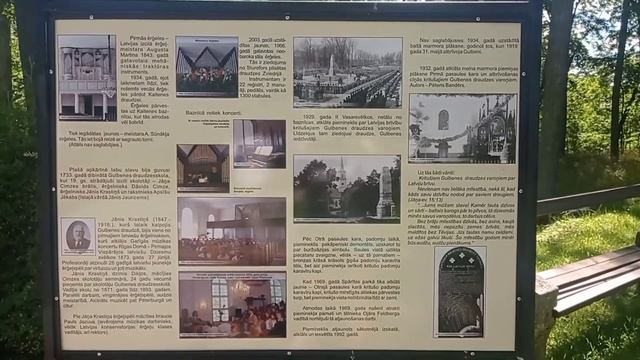Viewport: 640px width, 360px height.
Task: Click paragraph starting 'Pēc Otrā pasaules kara'
Action: [347, 255]
